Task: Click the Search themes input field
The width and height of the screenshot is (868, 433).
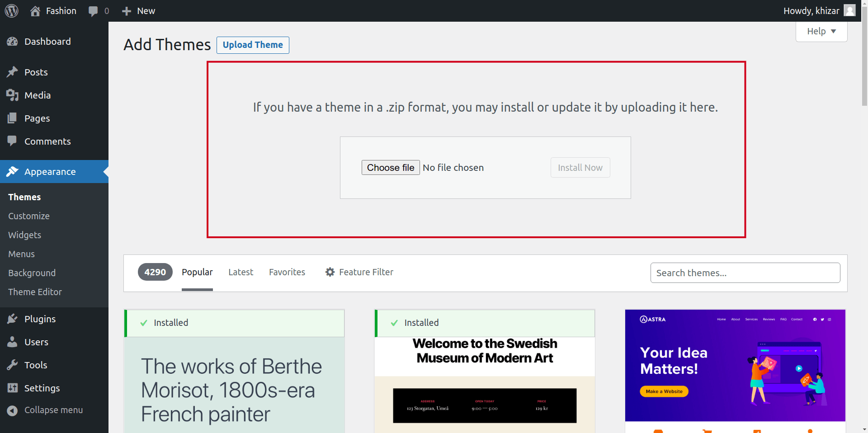Action: click(745, 273)
